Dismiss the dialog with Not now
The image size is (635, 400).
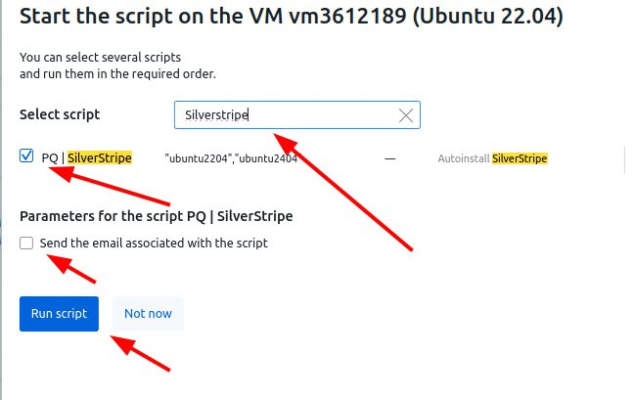click(148, 313)
